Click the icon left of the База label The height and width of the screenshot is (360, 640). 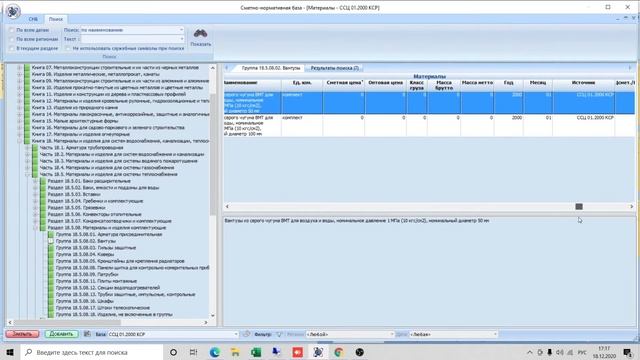point(87,334)
